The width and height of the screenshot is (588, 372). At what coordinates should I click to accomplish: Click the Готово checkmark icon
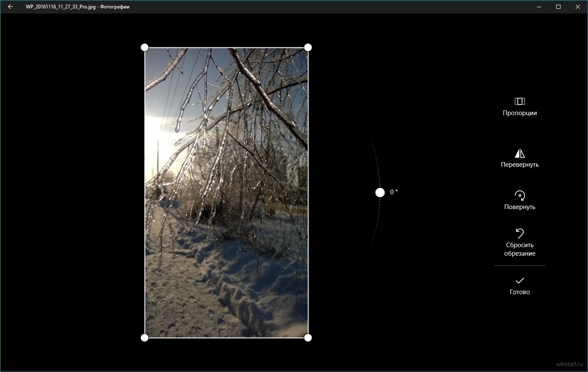click(519, 281)
